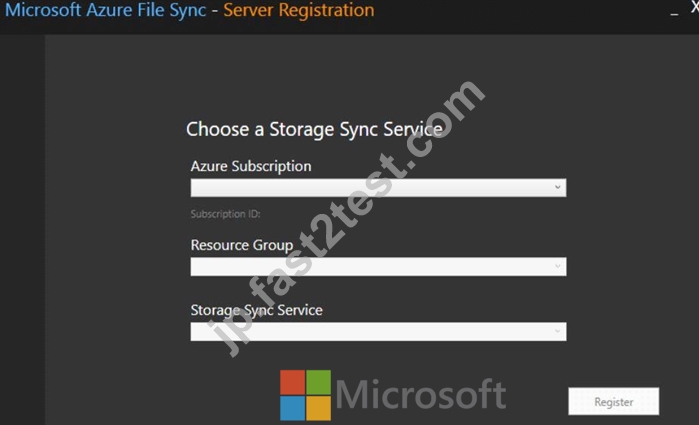Close the Server Registration window
Image resolution: width=699 pixels, height=425 pixels.
695,8
